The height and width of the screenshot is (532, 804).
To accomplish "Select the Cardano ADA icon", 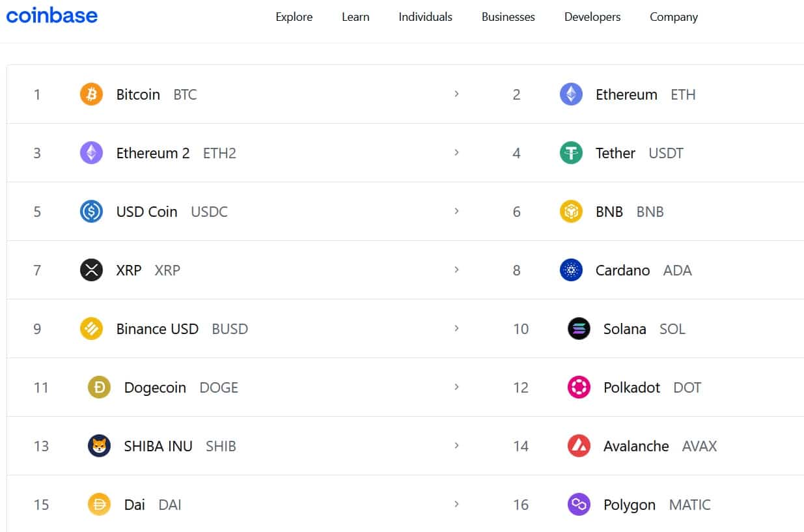I will point(571,270).
